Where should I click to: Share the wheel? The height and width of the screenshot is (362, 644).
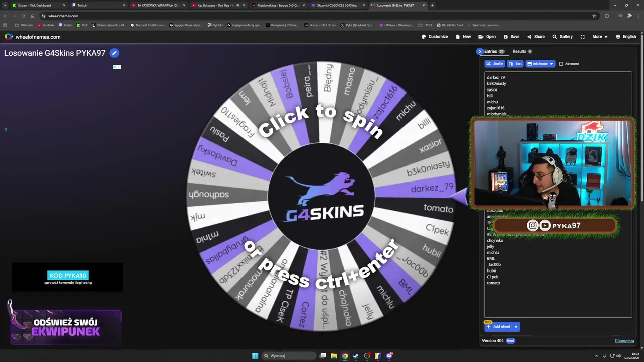pos(536,37)
